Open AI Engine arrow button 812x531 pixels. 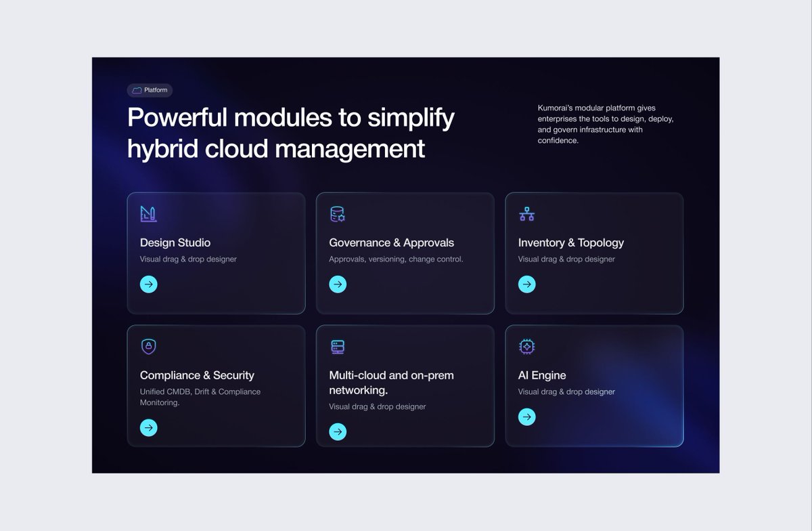pyautogui.click(x=526, y=417)
